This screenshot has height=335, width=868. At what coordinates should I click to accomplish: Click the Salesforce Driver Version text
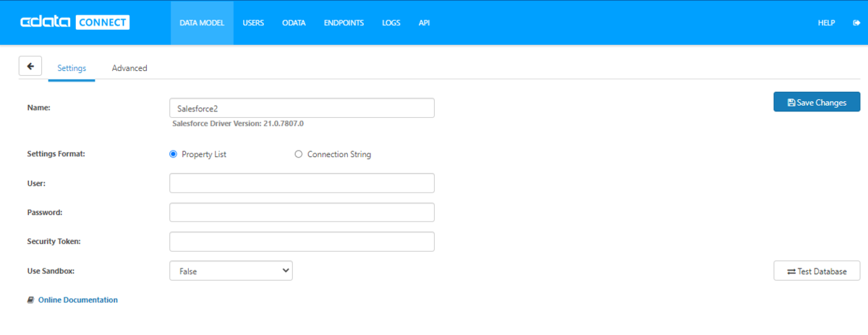[238, 124]
